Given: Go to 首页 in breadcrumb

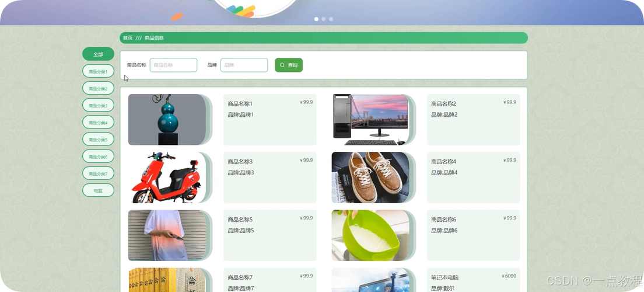Looking at the screenshot, I should (x=128, y=38).
